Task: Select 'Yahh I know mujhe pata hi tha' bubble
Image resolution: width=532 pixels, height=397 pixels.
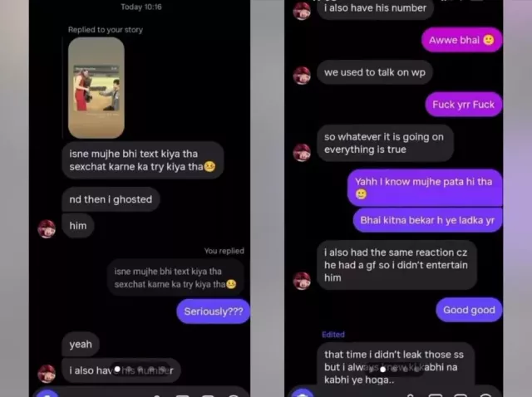Action: click(425, 188)
